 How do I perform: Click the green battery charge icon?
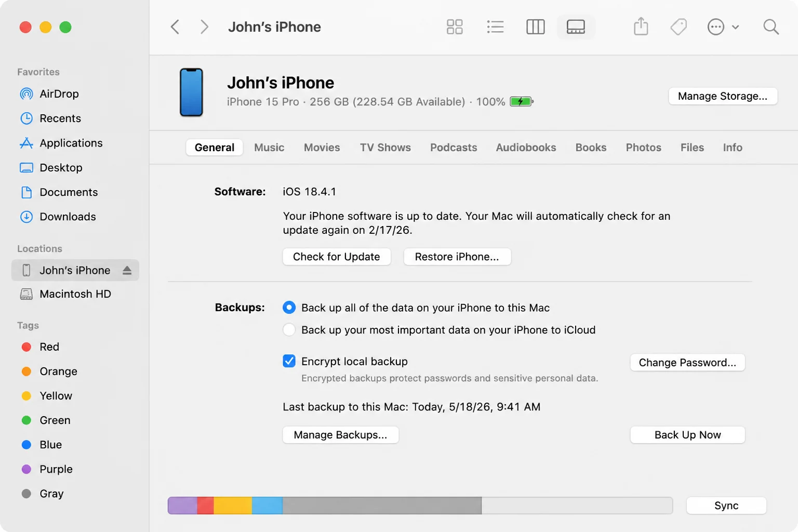(522, 101)
